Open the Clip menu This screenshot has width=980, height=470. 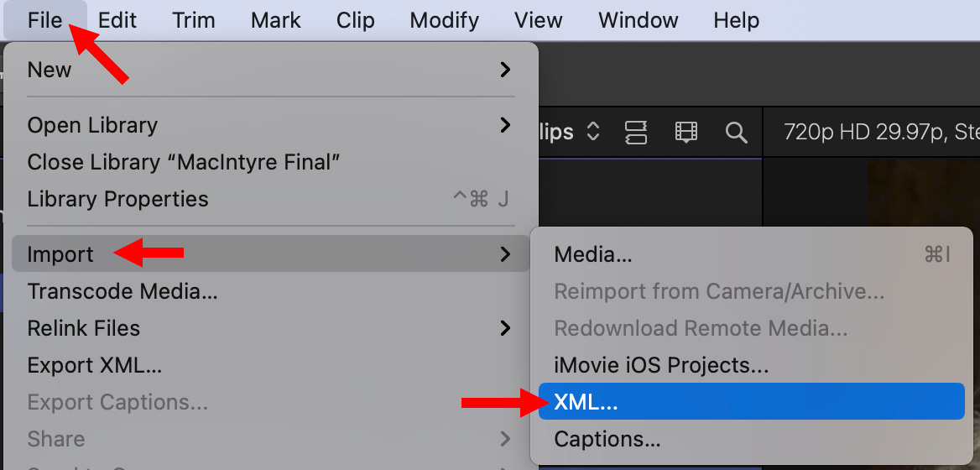click(x=355, y=20)
